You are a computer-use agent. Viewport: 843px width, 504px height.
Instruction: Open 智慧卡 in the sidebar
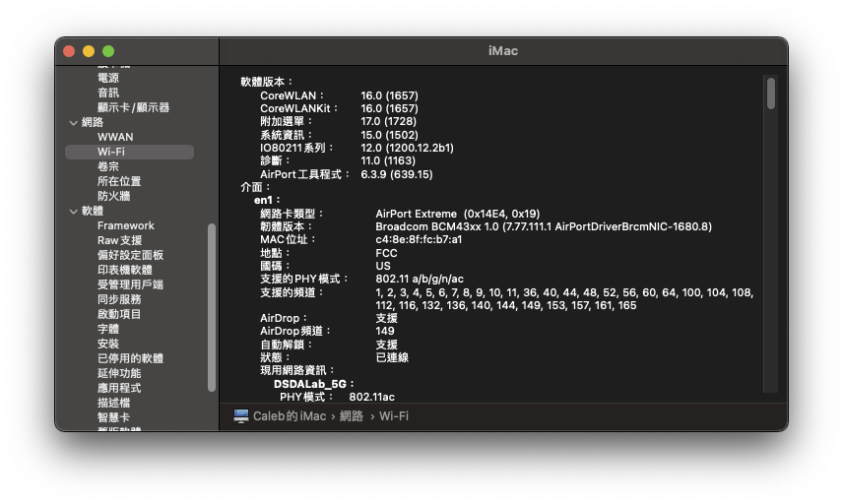pos(113,418)
